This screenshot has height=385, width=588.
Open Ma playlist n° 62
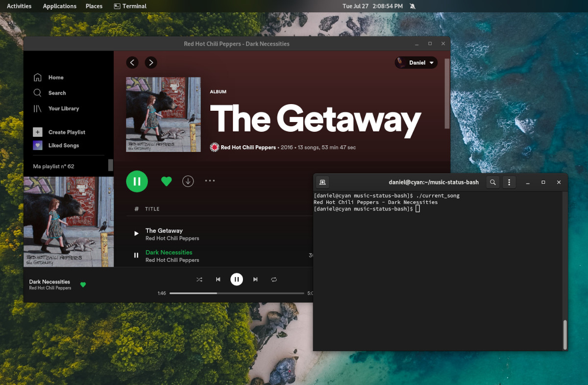click(53, 166)
